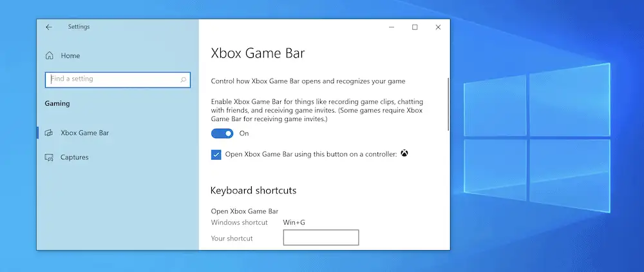Click the Open Xbox Game Bar label
Screen dimensions: 644x272
[245, 211]
